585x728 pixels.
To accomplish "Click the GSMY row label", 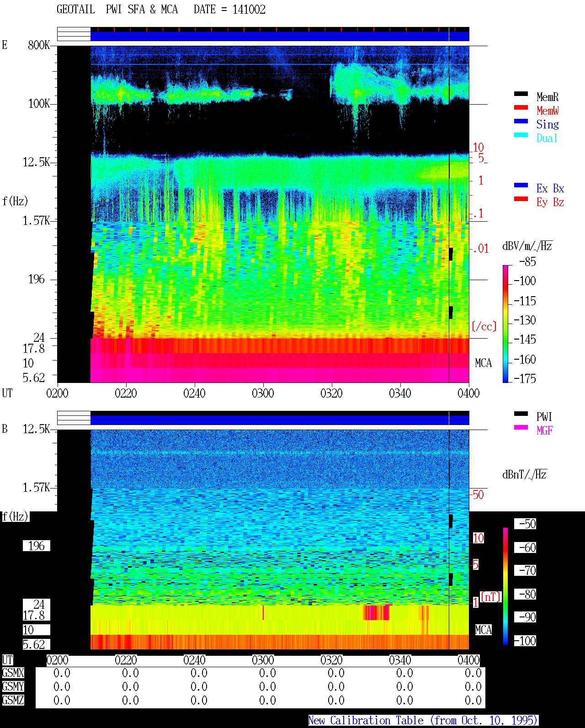I will [x=13, y=686].
